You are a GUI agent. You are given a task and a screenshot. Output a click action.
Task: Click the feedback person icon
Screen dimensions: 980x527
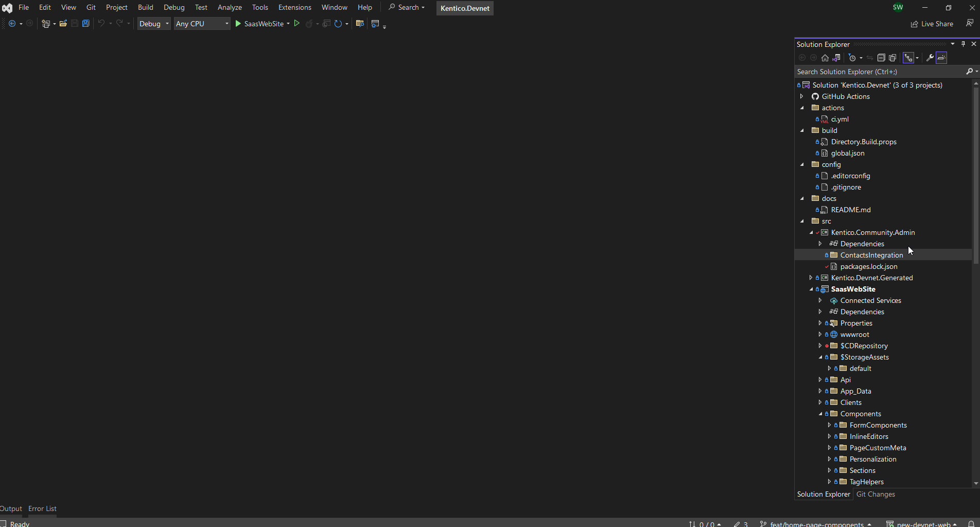coord(970,23)
